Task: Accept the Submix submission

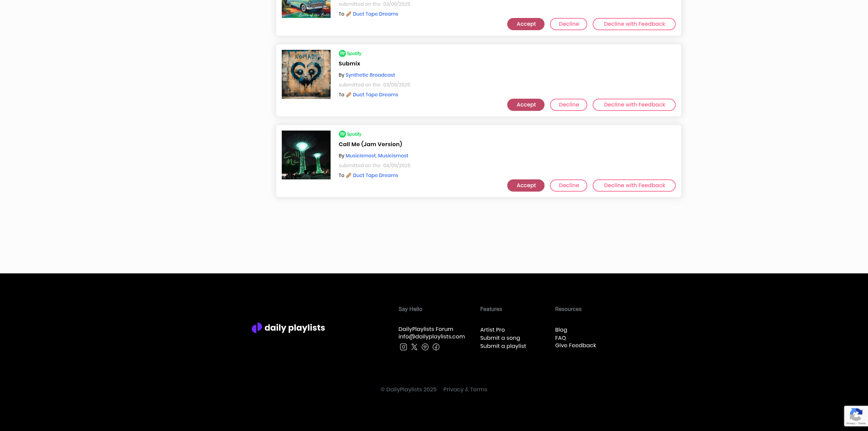Action: point(526,105)
